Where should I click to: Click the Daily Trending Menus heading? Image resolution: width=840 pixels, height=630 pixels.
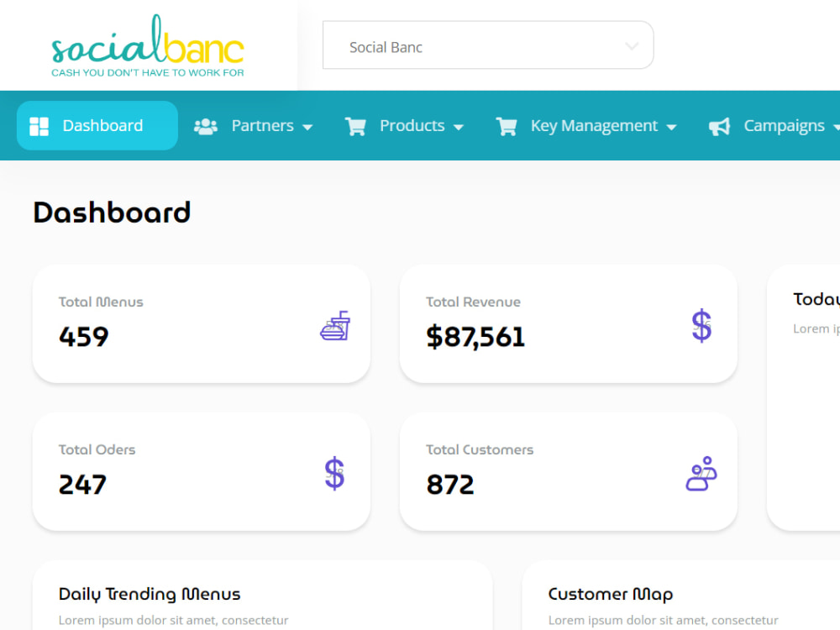tap(148, 594)
